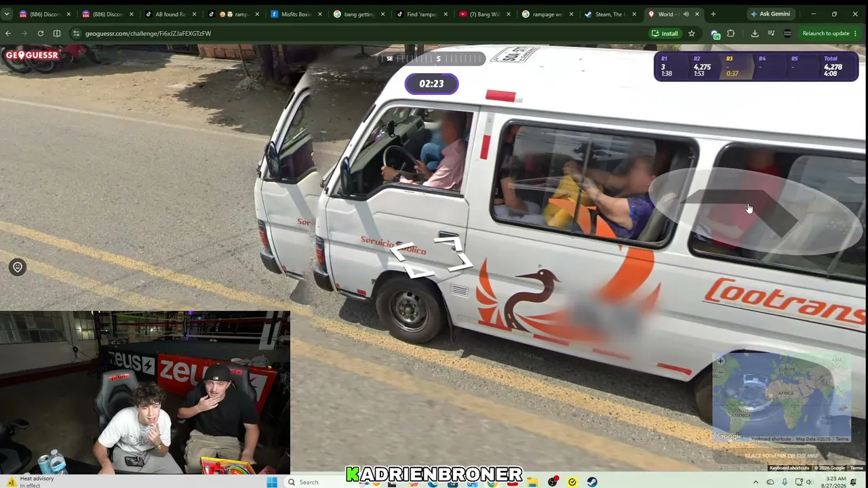Click the compass heading bar
Image resolution: width=868 pixels, height=488 pixels.
tap(431, 59)
